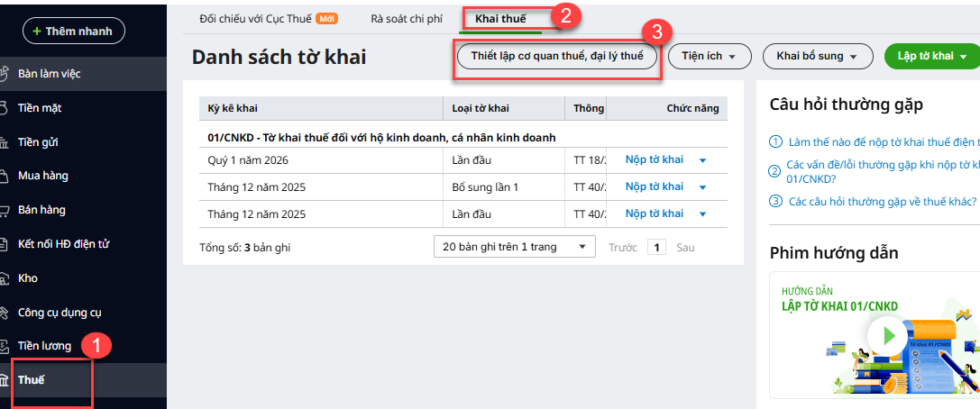Open Bàn làm việc in sidebar
The width and height of the screenshot is (980, 409).
click(x=54, y=74)
